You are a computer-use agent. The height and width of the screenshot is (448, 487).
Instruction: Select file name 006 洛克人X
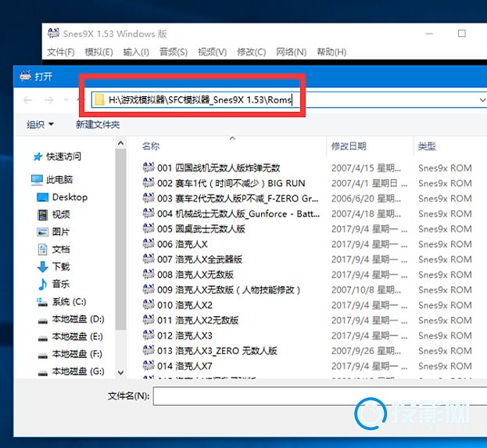(x=182, y=244)
